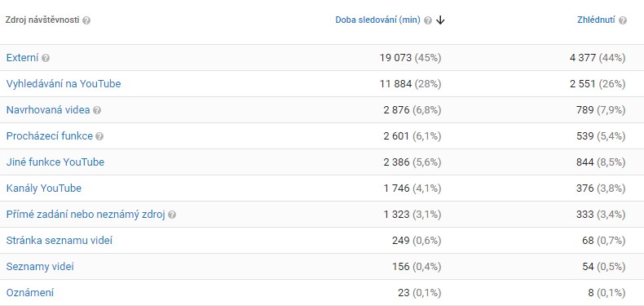Viewport: 644px width, 306px height.
Task: Toggle the sort arrow on Doba sledování
Action: (x=440, y=20)
